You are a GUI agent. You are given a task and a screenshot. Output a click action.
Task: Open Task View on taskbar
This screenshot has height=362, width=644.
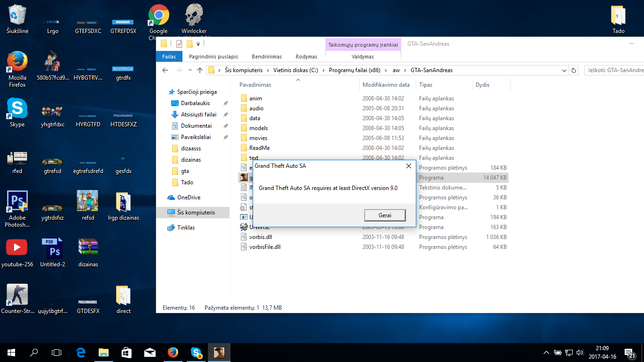click(x=57, y=352)
